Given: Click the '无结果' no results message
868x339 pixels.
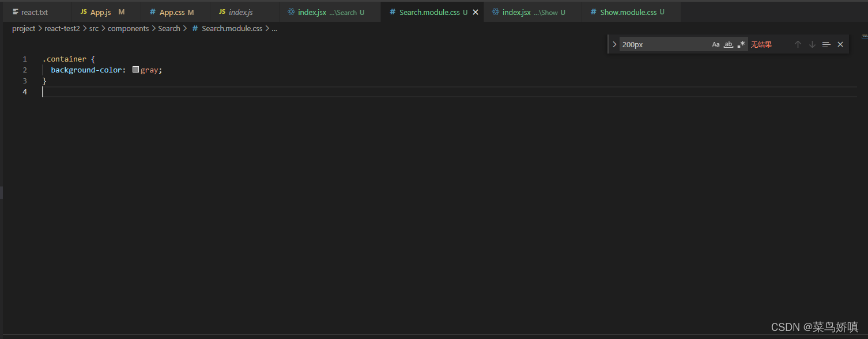Looking at the screenshot, I should [x=761, y=44].
